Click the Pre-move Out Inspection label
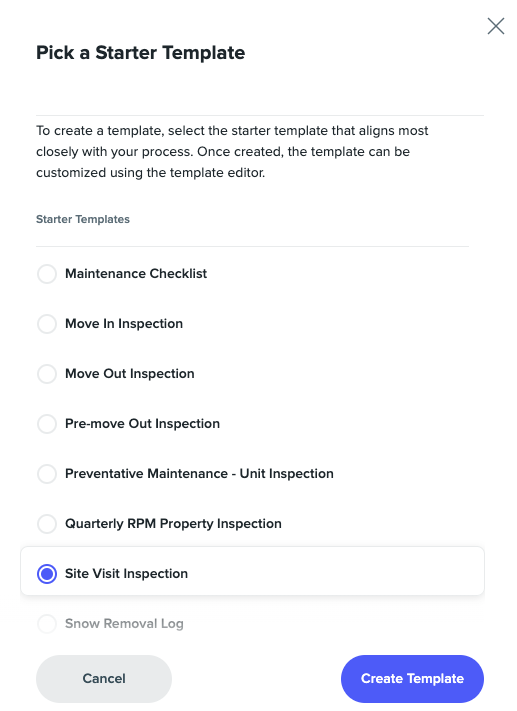The width and height of the screenshot is (517, 711). [x=142, y=424]
